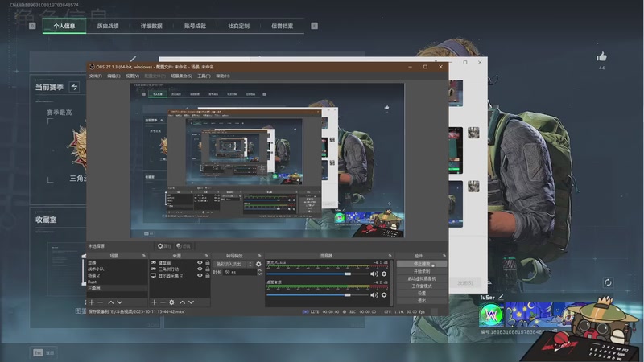Open the 帮助(H) menu in OBS

pyautogui.click(x=223, y=76)
